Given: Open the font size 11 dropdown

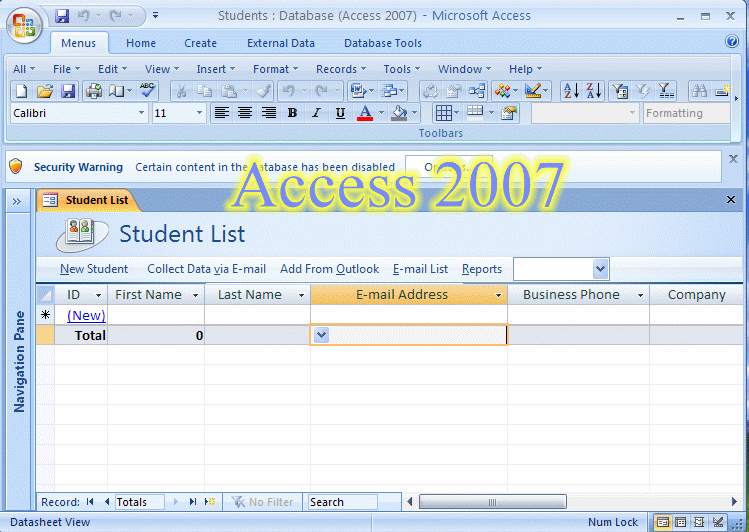Looking at the screenshot, I should (x=200, y=113).
